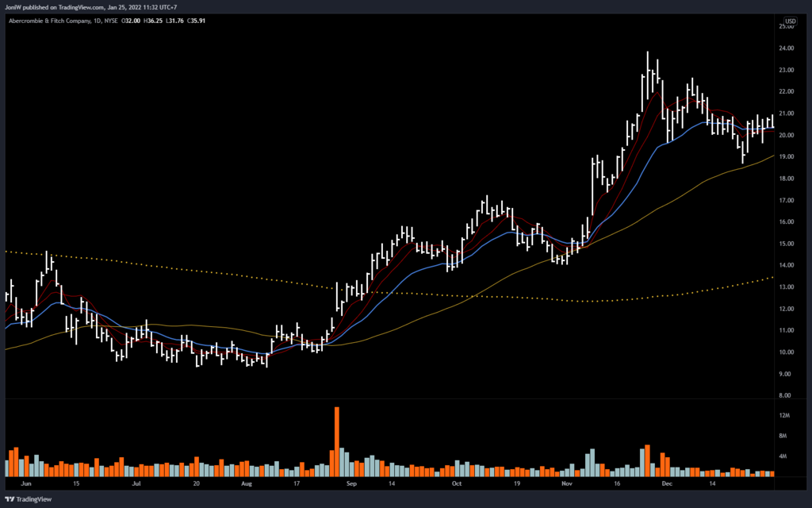Pick the Sep date on the time axis
Screen dimensions: 812x508
(351, 482)
